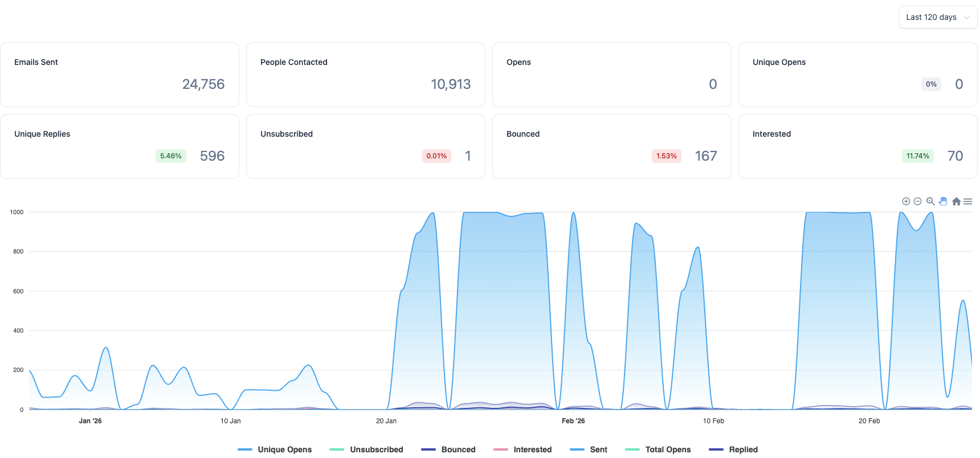
Task: Reset chart zoom with home icon
Action: pos(956,201)
